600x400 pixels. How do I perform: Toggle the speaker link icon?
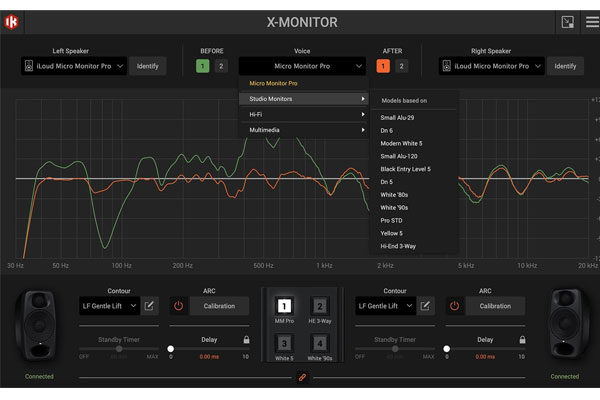click(x=302, y=377)
